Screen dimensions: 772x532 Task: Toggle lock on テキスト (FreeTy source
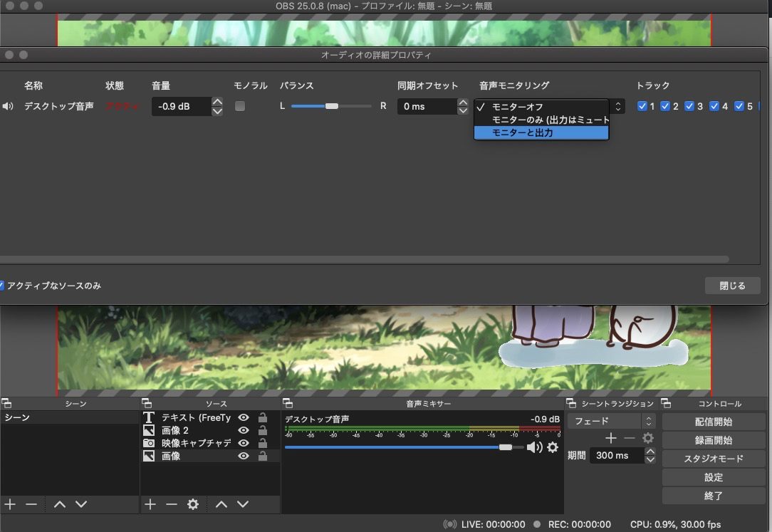(263, 417)
